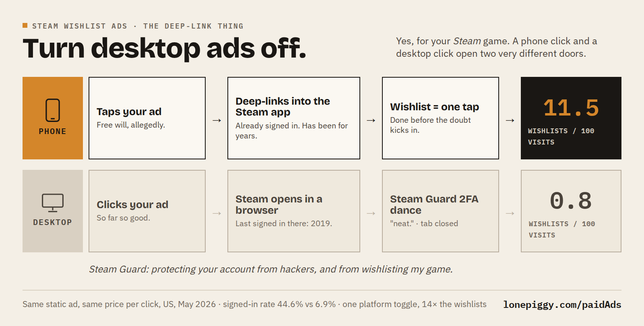Screen dimensions: 644x326
Task: Select the 'Steam opens in a browser' card
Action: pos(294,211)
